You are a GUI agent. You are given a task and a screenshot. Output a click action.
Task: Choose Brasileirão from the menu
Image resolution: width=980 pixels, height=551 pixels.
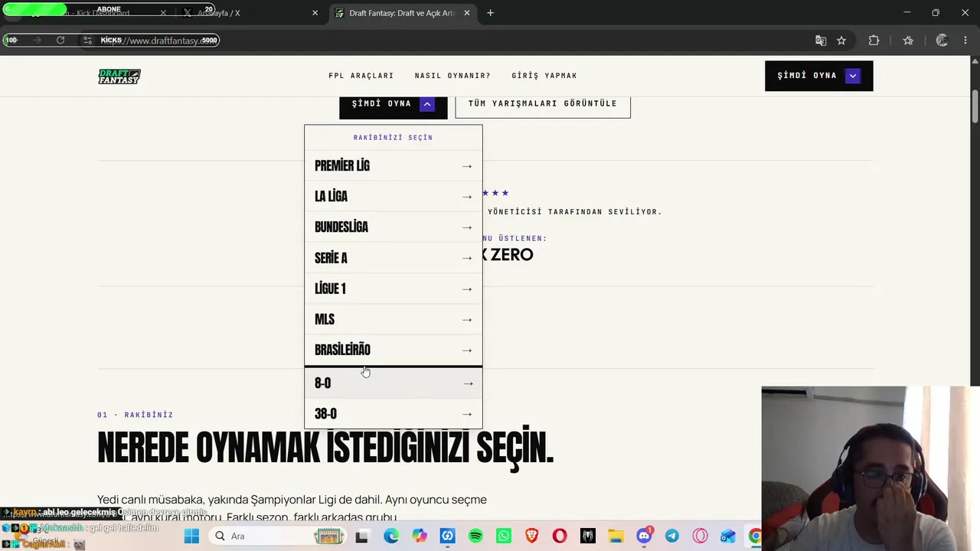pyautogui.click(x=394, y=350)
